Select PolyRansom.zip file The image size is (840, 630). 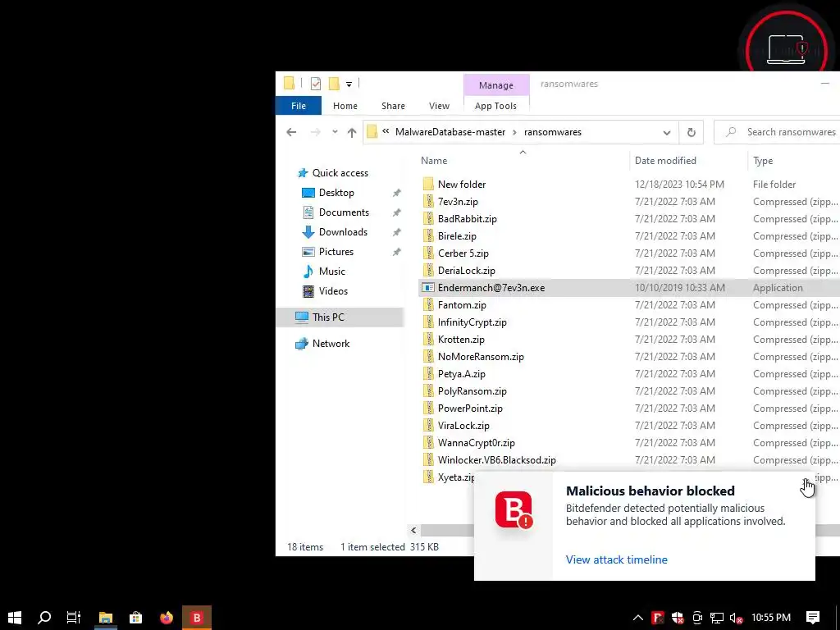pyautogui.click(x=472, y=391)
